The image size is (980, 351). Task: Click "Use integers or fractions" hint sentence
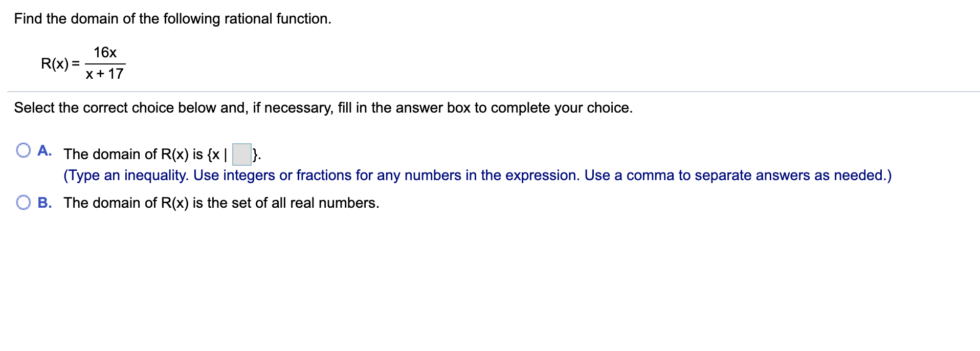tap(387, 175)
